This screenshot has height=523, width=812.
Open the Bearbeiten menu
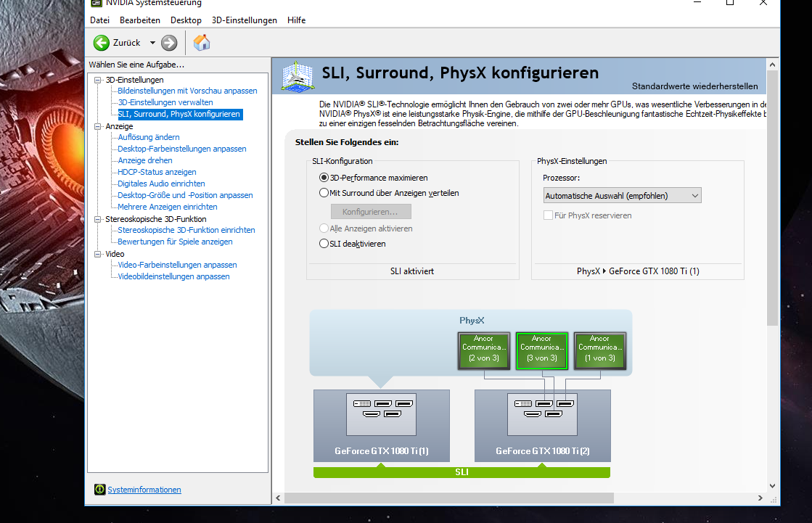140,20
